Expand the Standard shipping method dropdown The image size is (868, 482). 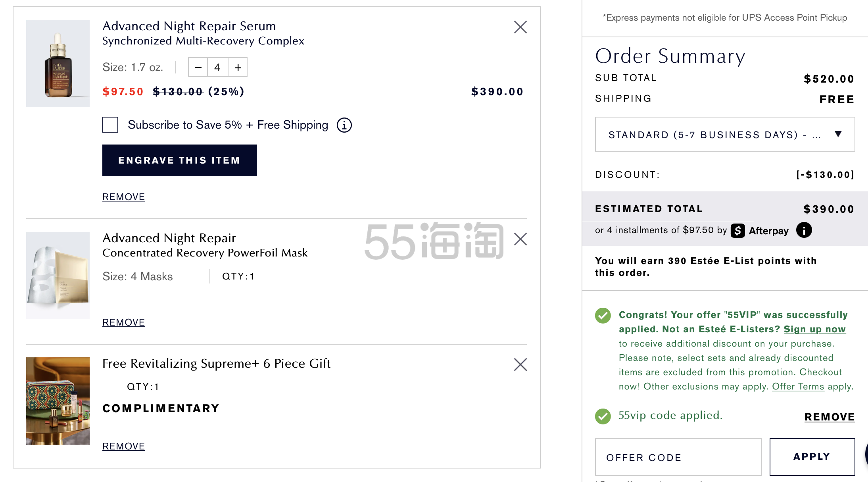coord(714,135)
